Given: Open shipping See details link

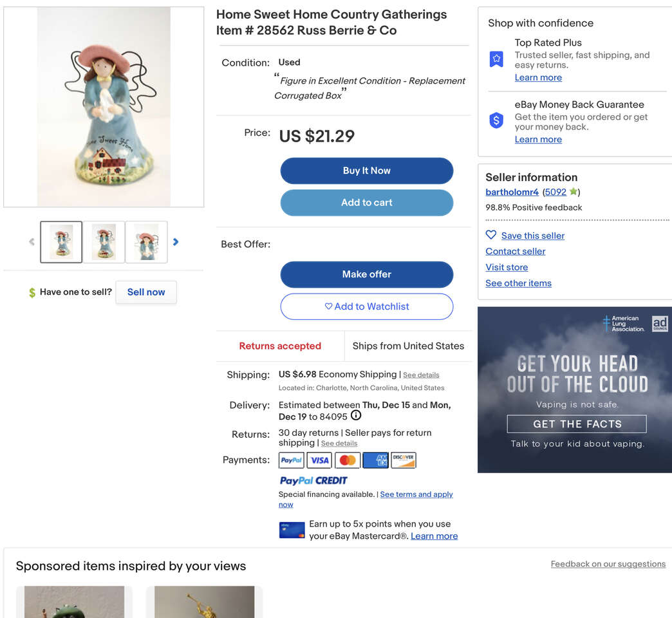Looking at the screenshot, I should pyautogui.click(x=421, y=375).
